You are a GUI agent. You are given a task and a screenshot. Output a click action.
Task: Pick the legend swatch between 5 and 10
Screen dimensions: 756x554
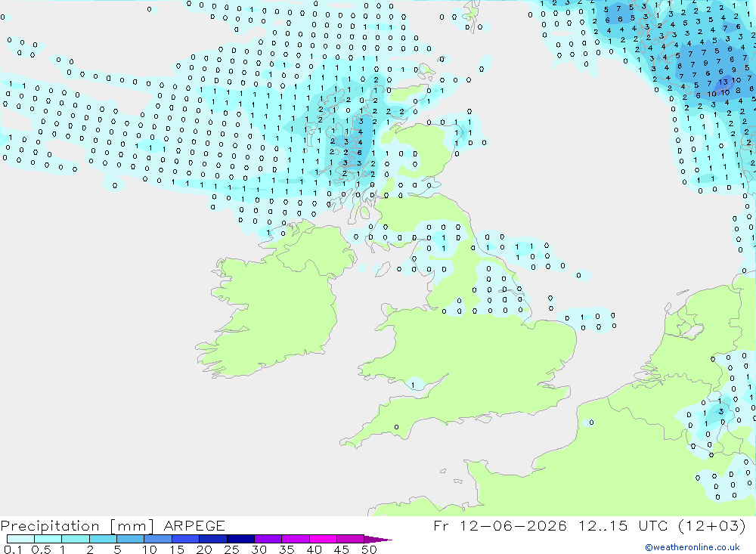(x=131, y=539)
